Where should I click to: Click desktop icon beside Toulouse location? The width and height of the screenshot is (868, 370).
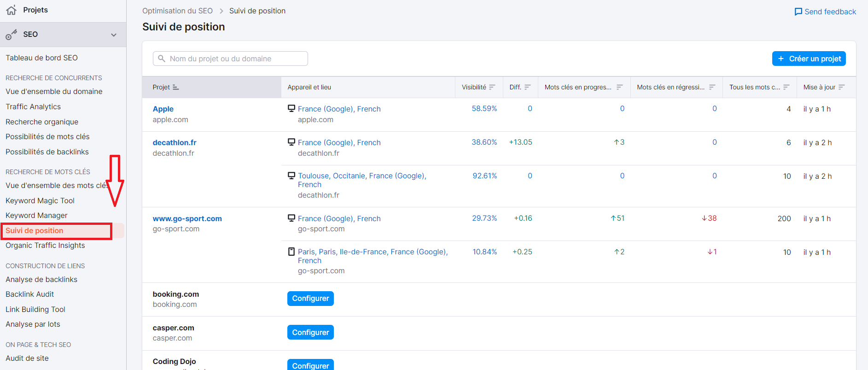pos(291,176)
